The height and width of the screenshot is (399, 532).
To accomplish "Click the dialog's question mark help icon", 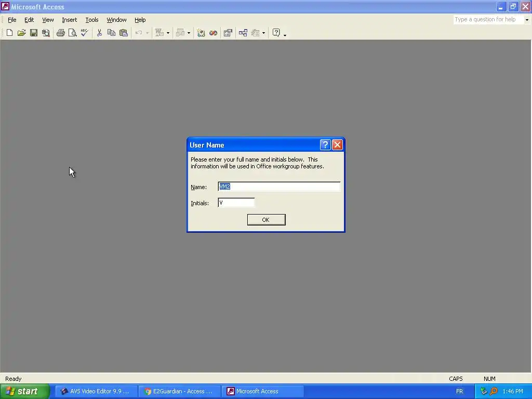I will pyautogui.click(x=325, y=145).
